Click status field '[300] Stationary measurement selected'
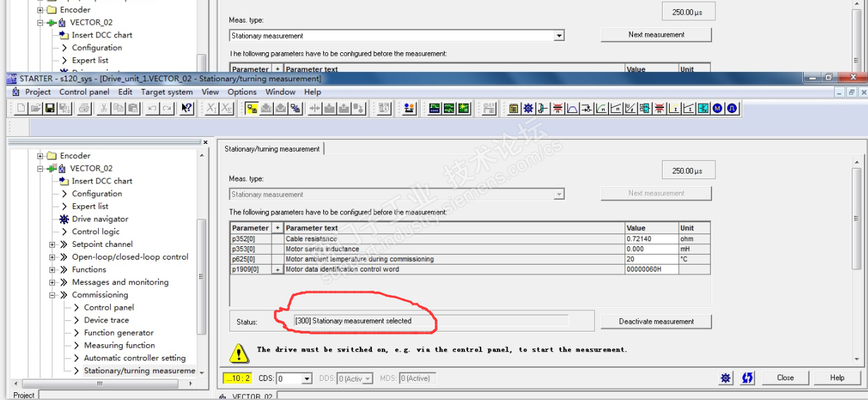This screenshot has height=400, width=868. click(430, 321)
